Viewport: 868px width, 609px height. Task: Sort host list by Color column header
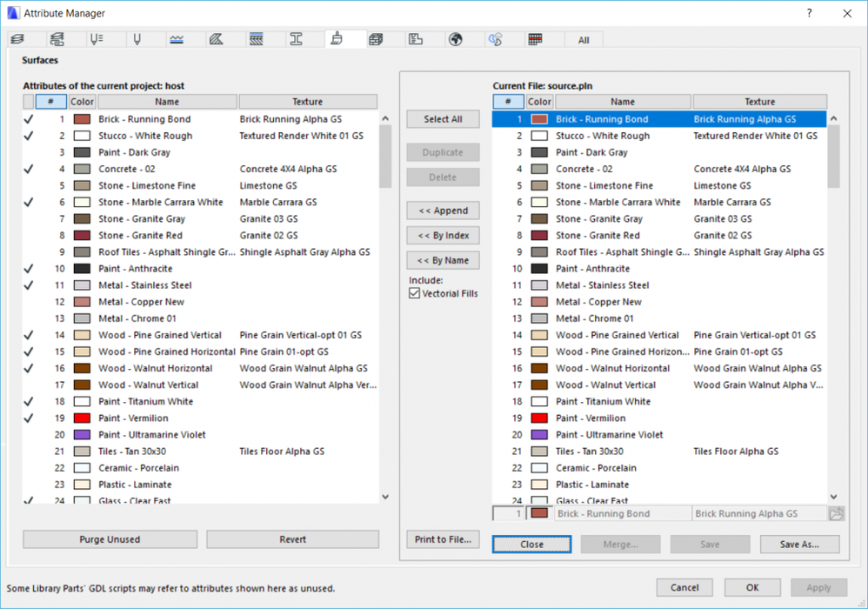pos(82,102)
